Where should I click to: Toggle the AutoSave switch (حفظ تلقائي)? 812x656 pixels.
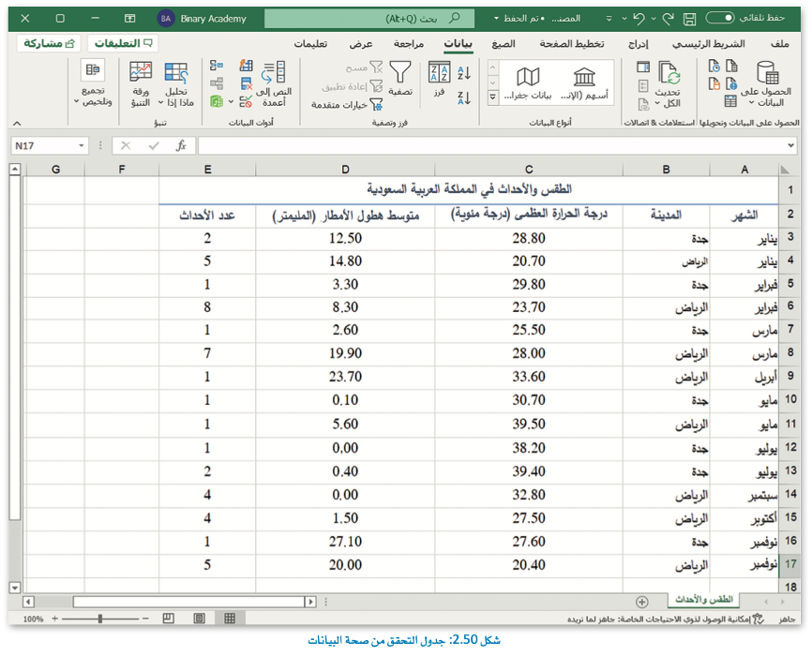720,18
